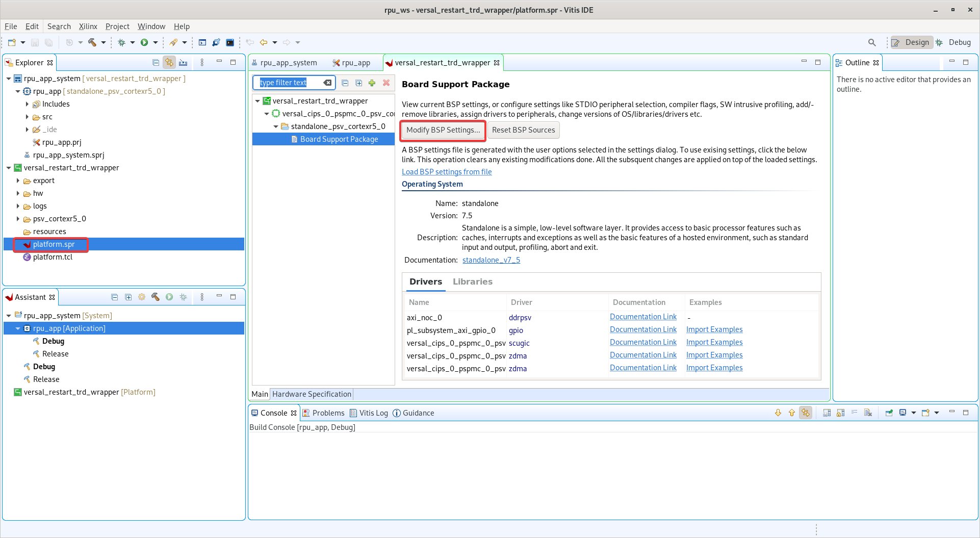
Task: Open the Vitis Log tab
Action: pyautogui.click(x=369, y=413)
